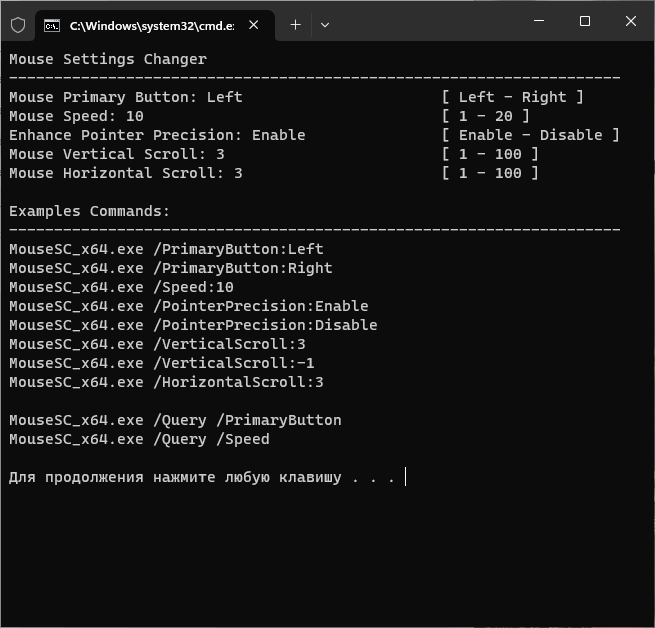Click the '/PrimaryButton:Right' example command line
Image resolution: width=655 pixels, height=628 pixels.
coord(171,268)
